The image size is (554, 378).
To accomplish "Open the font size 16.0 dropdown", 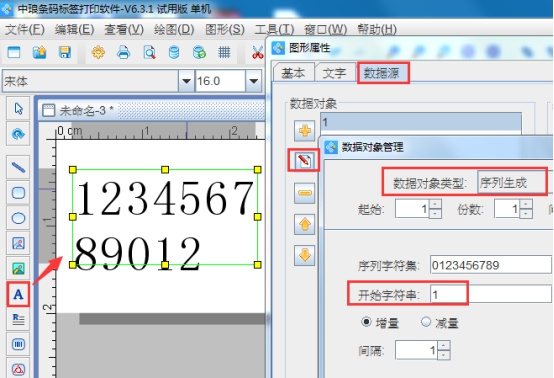I will [253, 81].
